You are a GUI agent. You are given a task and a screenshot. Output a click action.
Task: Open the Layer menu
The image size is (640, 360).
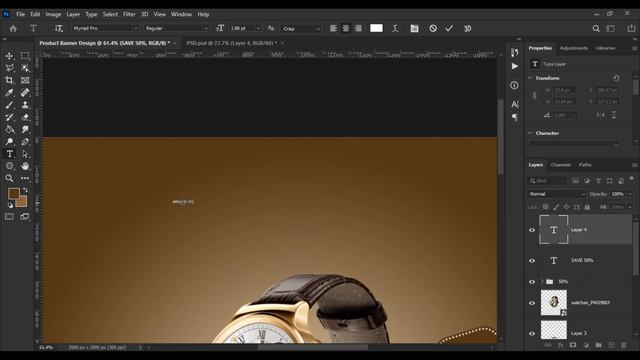click(x=73, y=14)
